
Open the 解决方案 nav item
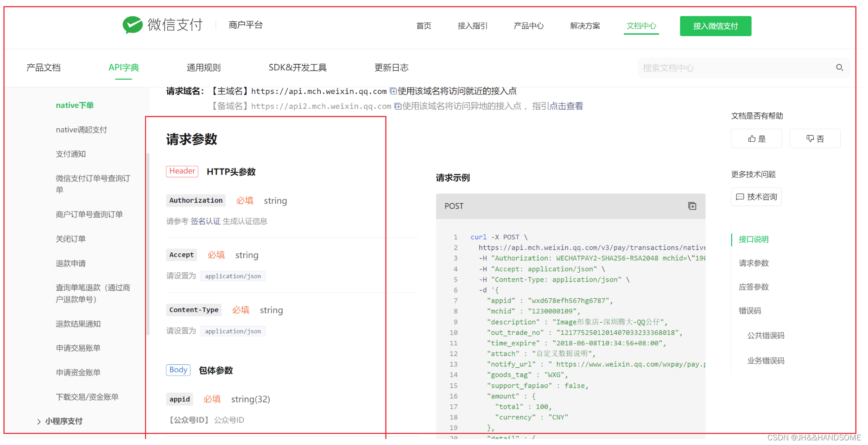tap(585, 26)
